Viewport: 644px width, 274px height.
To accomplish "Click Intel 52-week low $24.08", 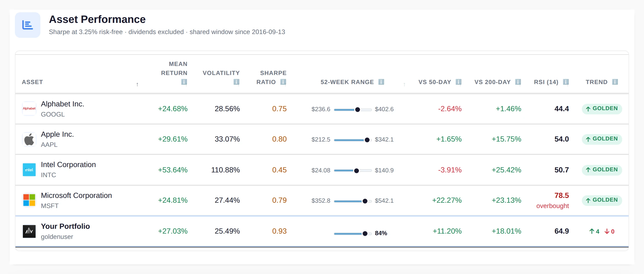I will coord(321,171).
